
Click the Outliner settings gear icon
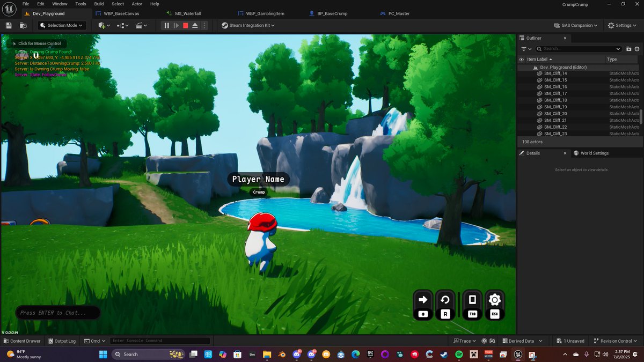[x=637, y=49]
